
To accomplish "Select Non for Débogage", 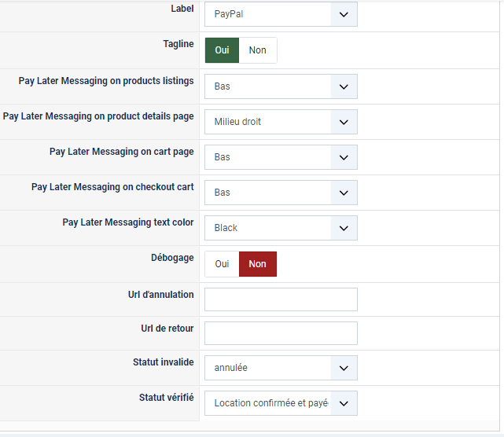I will click(258, 264).
